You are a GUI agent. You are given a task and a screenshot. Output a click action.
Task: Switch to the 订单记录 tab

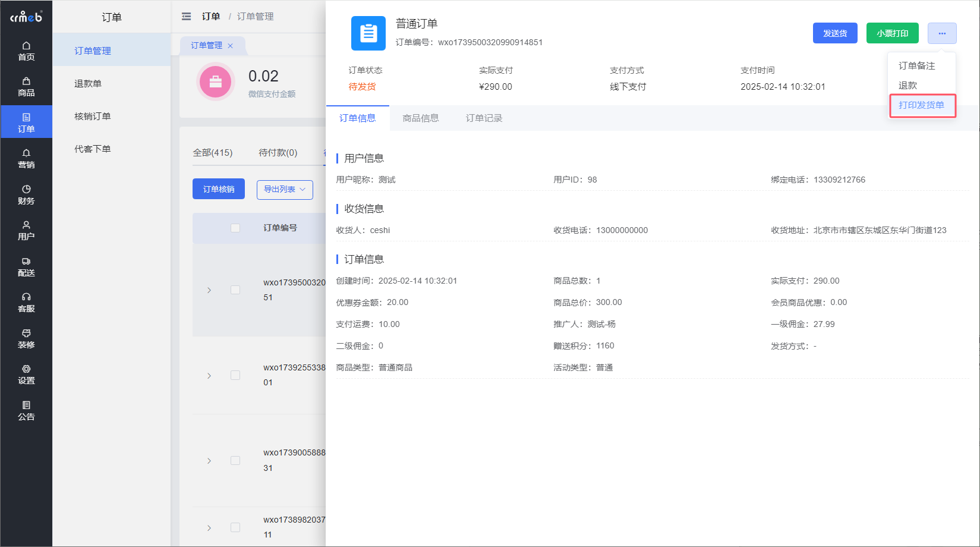click(x=484, y=118)
